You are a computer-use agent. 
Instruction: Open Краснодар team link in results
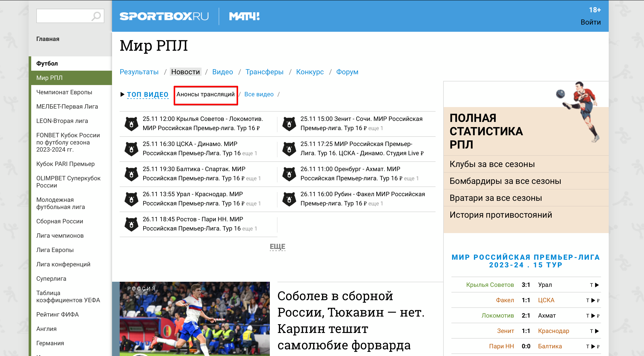point(553,331)
